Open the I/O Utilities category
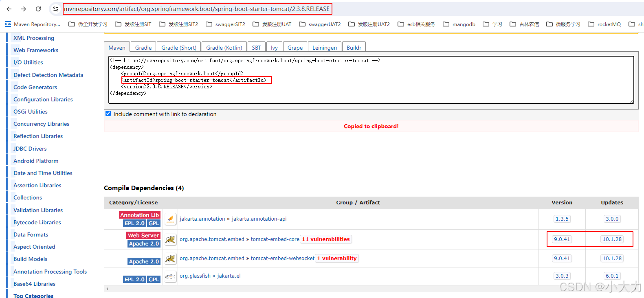 pos(28,62)
